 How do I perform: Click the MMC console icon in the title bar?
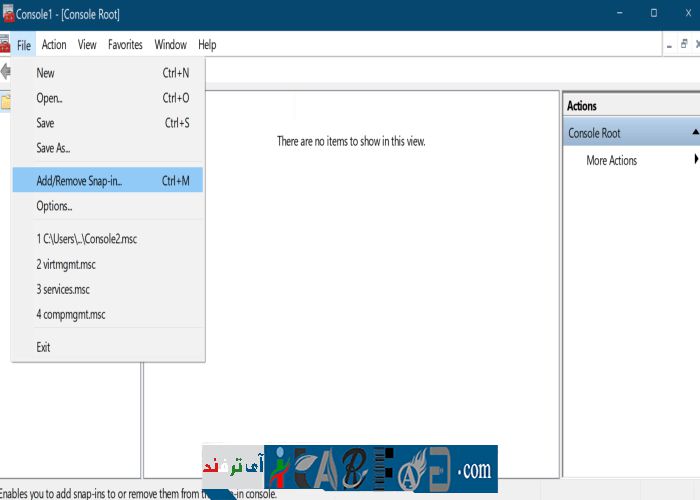point(7,14)
